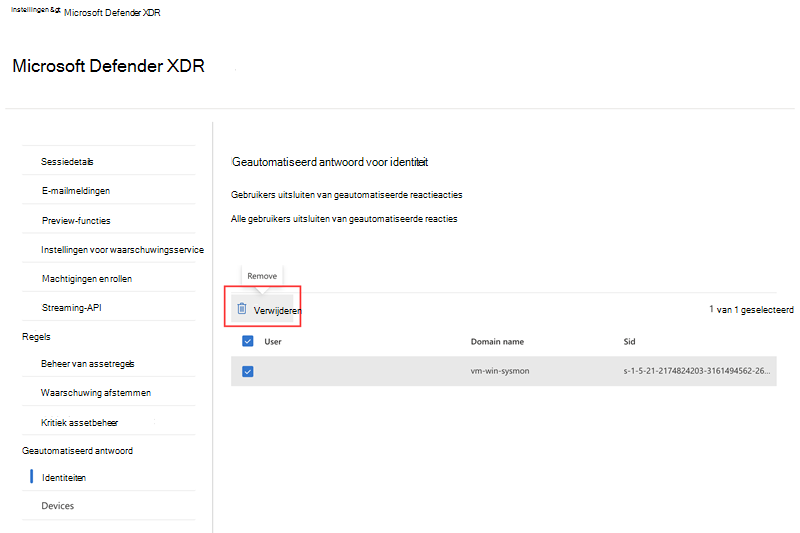The width and height of the screenshot is (800, 533).
Task: Open Beheer van assetregels
Action: point(88,364)
